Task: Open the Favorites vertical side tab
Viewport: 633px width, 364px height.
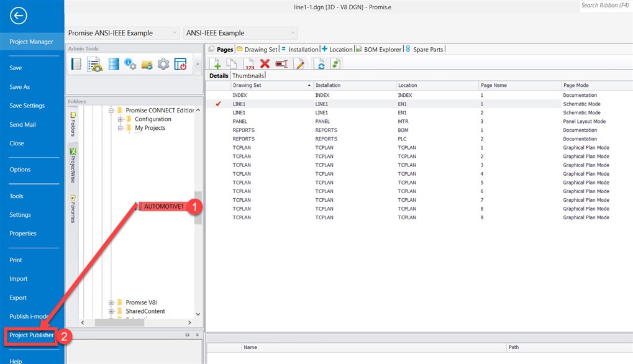Action: [73, 209]
